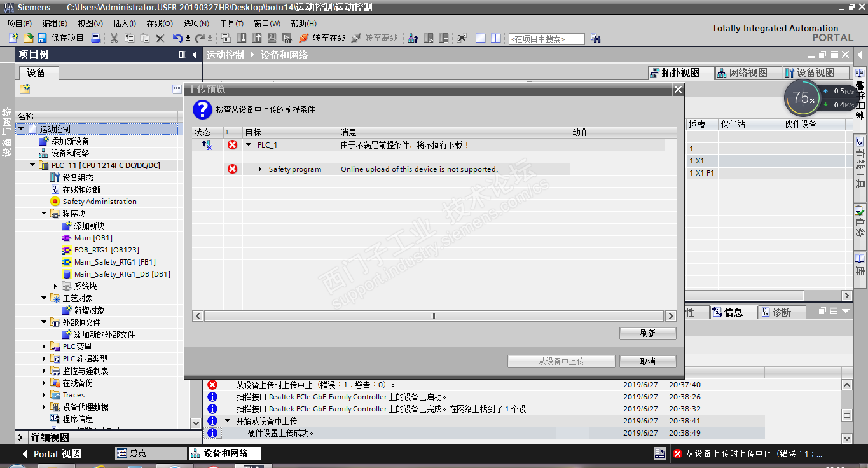Select 设备和网络 in project tree
The image size is (868, 468).
click(70, 153)
